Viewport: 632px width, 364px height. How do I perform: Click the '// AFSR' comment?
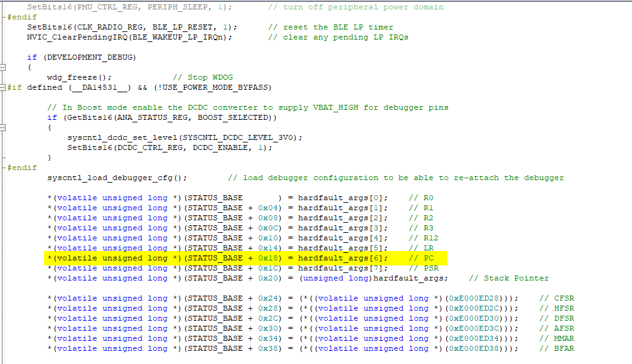[x=557, y=328]
